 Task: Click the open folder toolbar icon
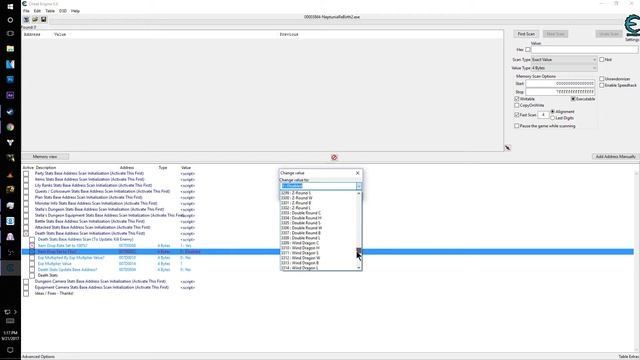[x=35, y=19]
